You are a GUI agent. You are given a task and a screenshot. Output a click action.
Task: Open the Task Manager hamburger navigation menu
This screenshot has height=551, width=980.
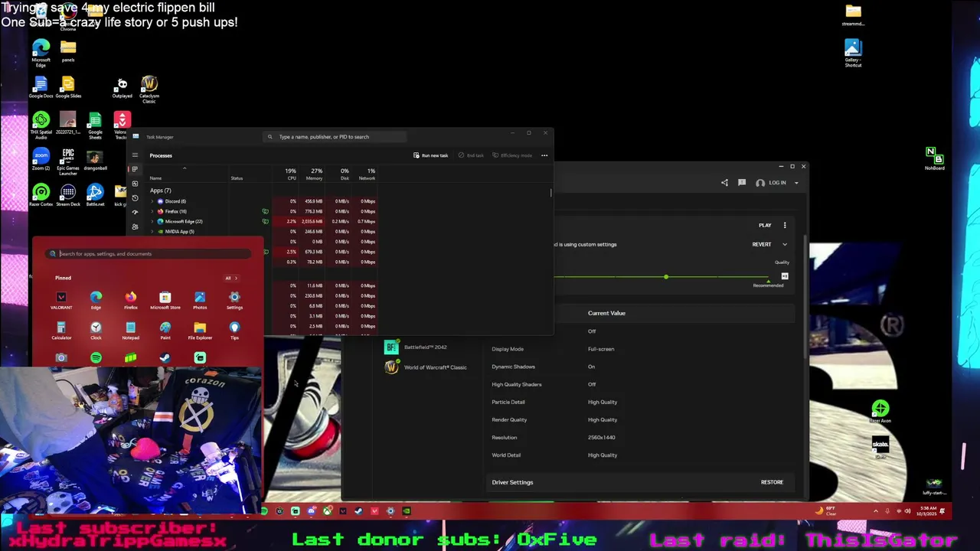(136, 155)
